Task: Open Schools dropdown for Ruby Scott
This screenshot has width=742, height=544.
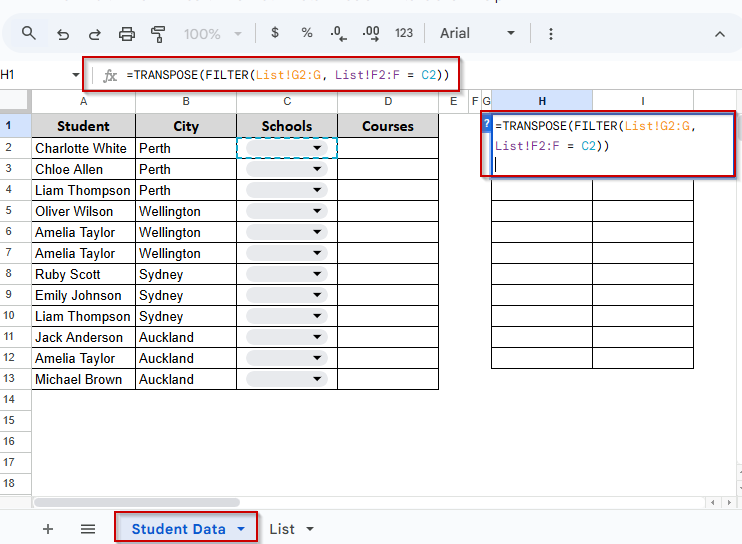Action: pos(317,274)
